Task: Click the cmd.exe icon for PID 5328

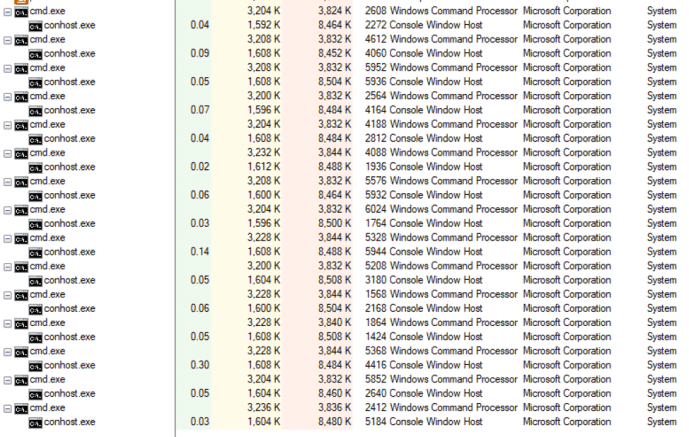Action: point(21,238)
